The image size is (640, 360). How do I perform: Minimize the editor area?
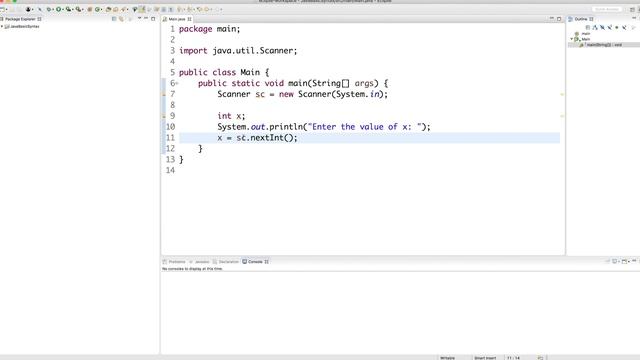pos(551,18)
